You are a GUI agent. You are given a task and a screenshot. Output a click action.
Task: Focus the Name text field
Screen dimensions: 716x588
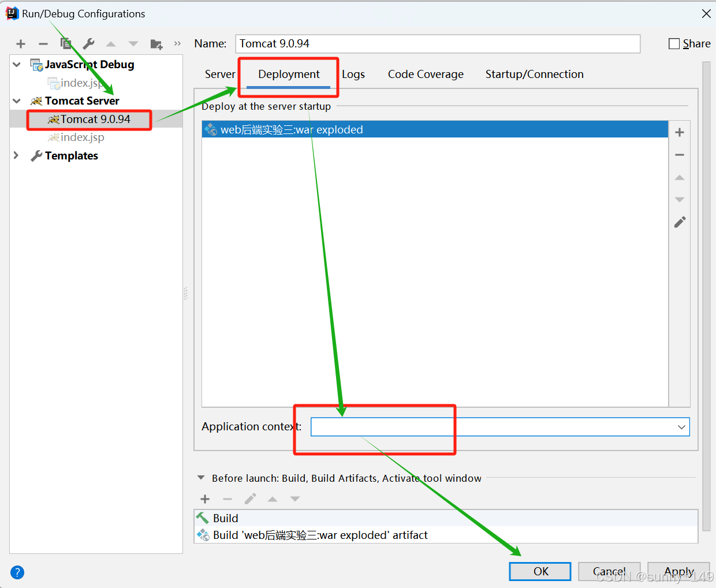point(438,44)
